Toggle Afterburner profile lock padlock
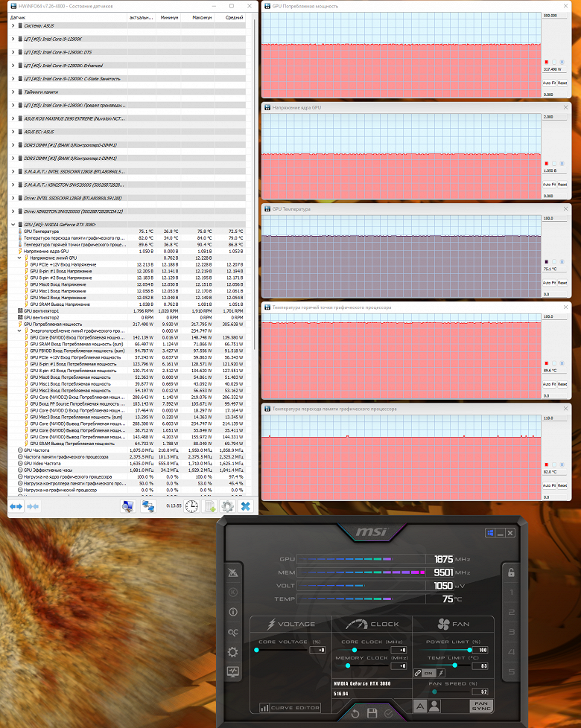This screenshot has height=728, width=581. (x=511, y=572)
